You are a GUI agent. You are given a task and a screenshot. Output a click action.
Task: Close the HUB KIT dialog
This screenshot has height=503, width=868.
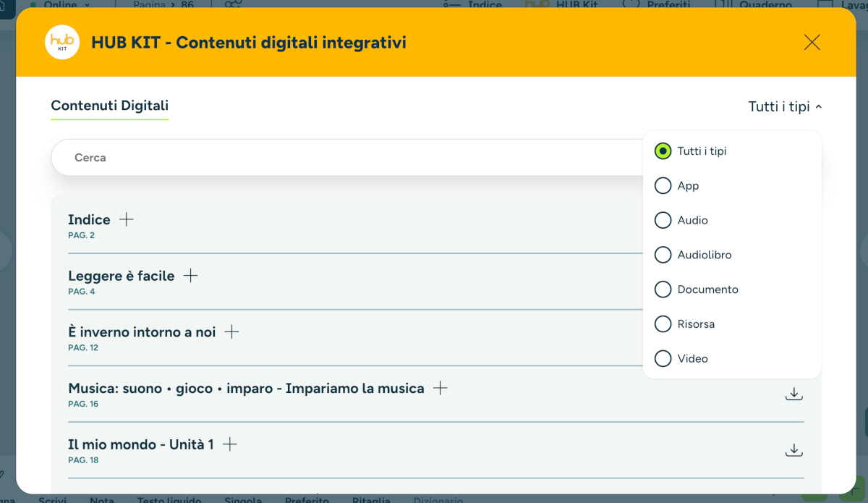point(812,43)
